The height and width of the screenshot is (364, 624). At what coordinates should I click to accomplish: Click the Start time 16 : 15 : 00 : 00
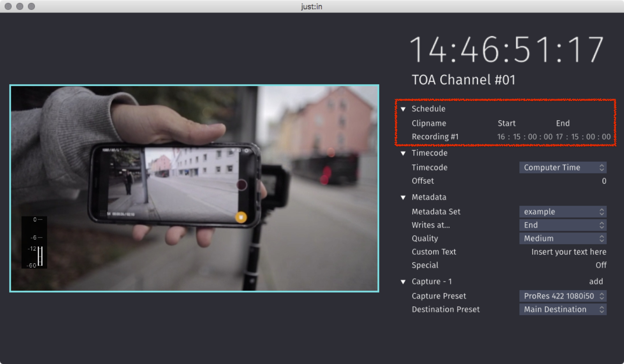coord(525,137)
